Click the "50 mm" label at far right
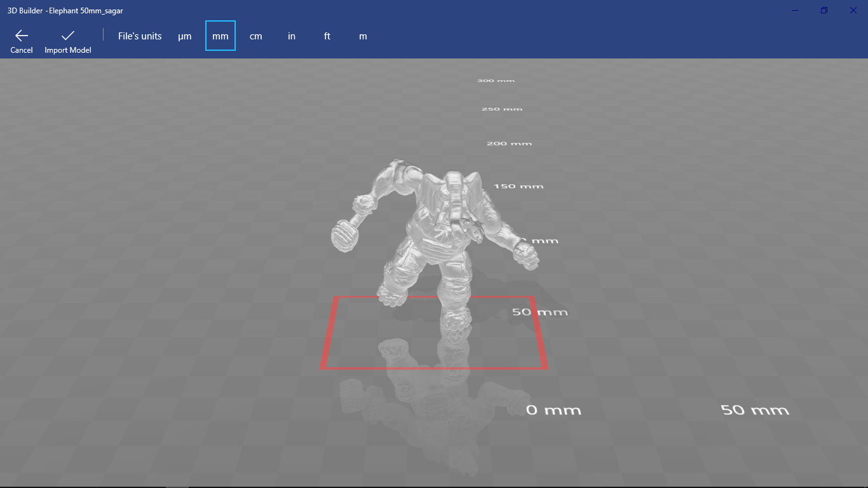Viewport: 868px width, 488px height. click(755, 410)
